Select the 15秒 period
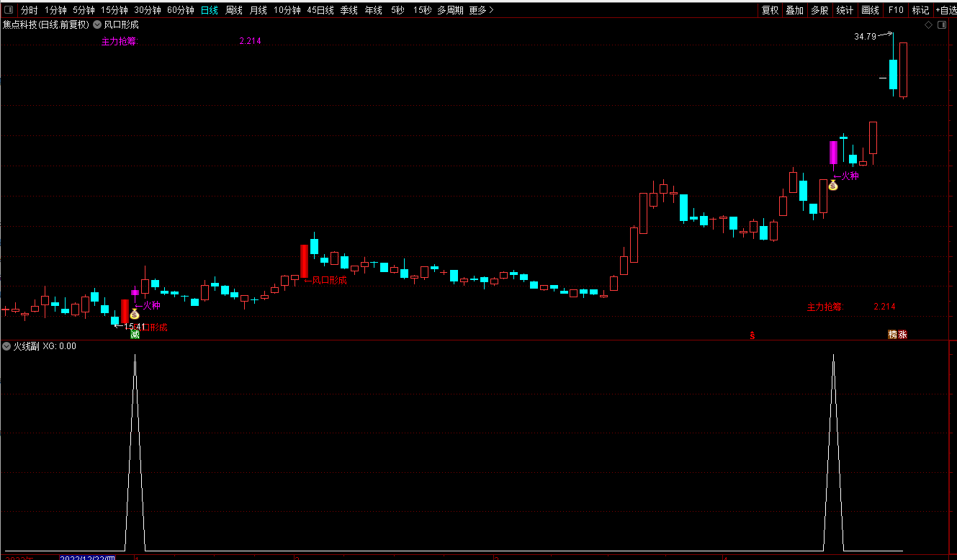Screen dimensions: 957x560 [x=422, y=10]
